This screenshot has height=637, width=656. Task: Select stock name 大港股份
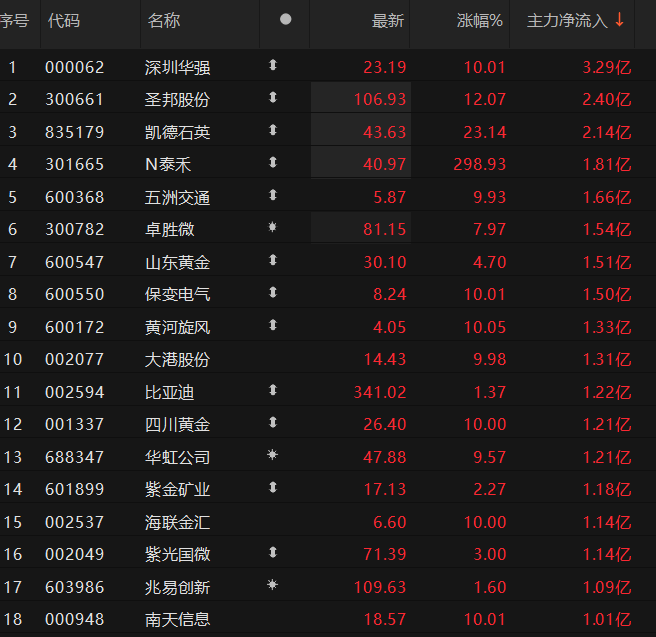pos(177,360)
